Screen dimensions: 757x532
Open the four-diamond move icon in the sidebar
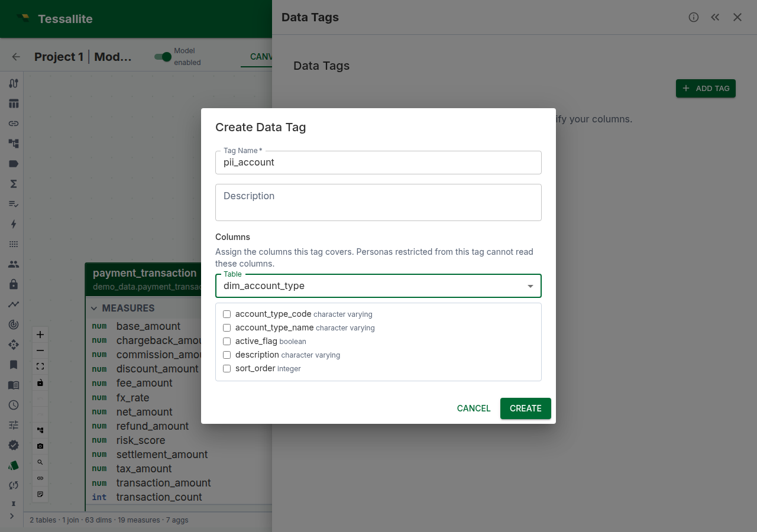tap(14, 345)
